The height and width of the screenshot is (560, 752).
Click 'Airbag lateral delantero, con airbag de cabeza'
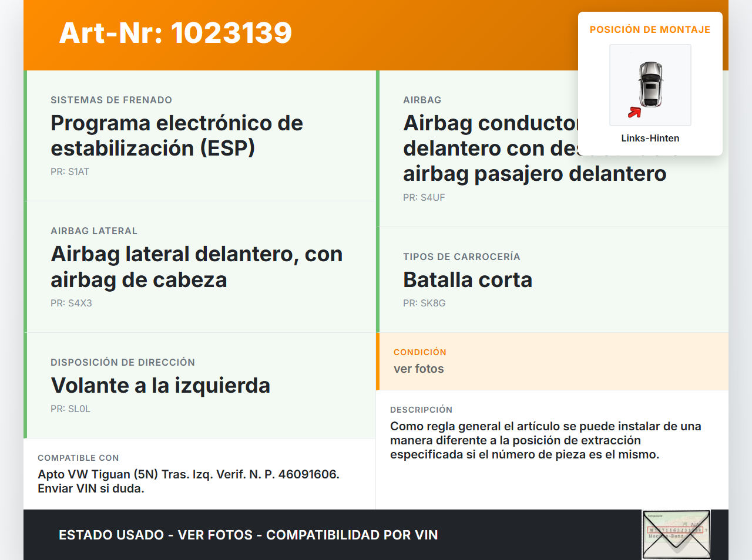click(197, 267)
